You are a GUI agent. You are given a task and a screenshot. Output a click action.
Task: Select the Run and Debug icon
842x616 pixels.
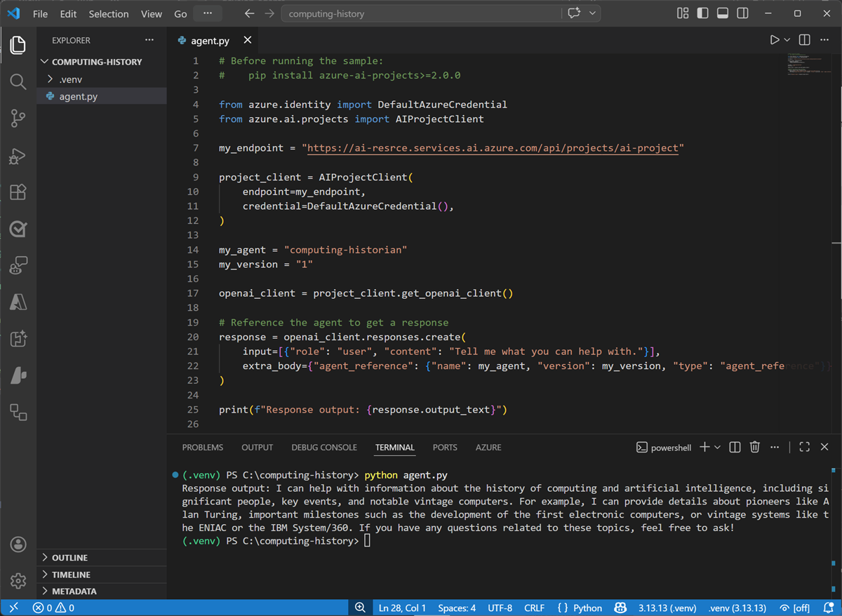point(18,156)
